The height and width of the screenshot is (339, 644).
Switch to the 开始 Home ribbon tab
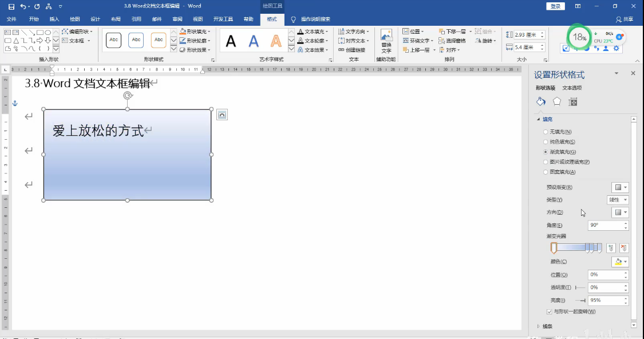click(34, 19)
